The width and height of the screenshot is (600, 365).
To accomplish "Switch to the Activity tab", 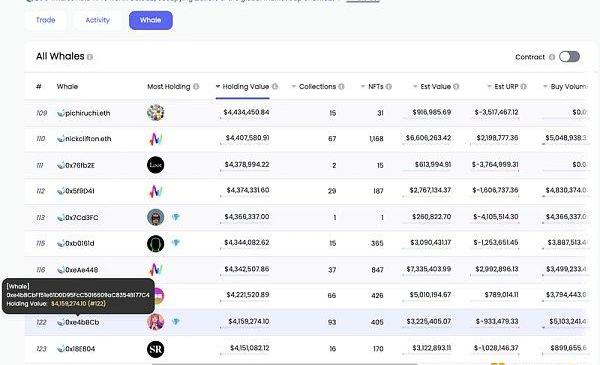I will tap(98, 20).
